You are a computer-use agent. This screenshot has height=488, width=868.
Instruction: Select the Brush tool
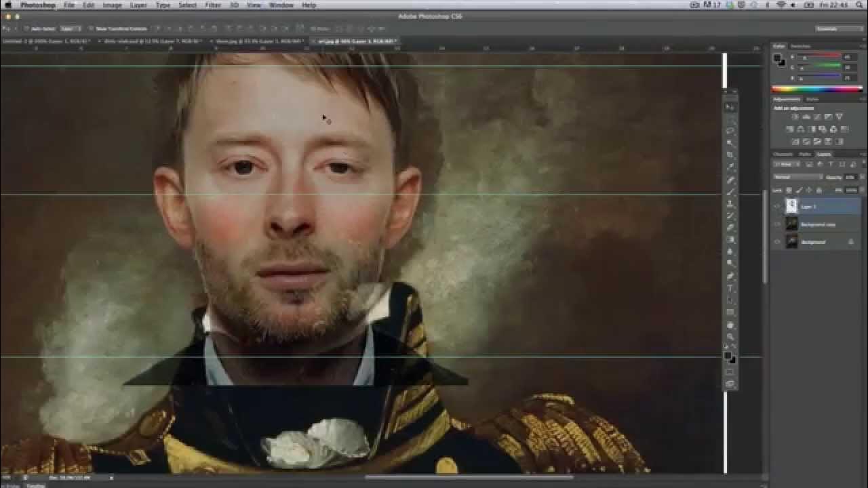click(x=730, y=191)
